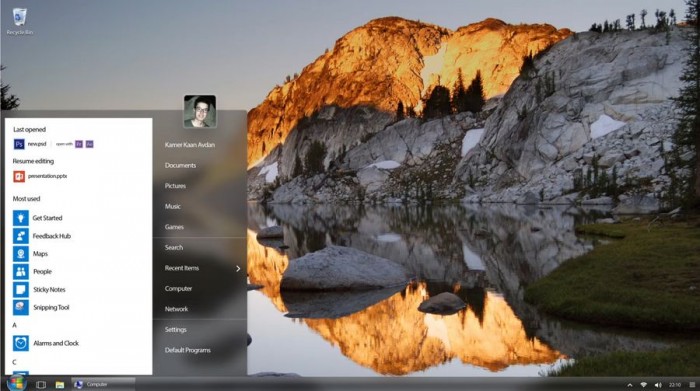Open Documents from the start menu
The width and height of the screenshot is (700, 391).
[180, 165]
